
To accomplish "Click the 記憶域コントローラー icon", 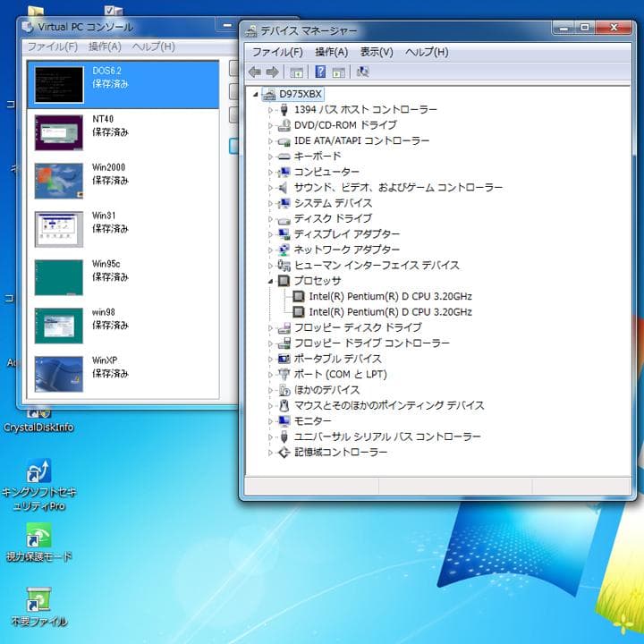I will (284, 453).
